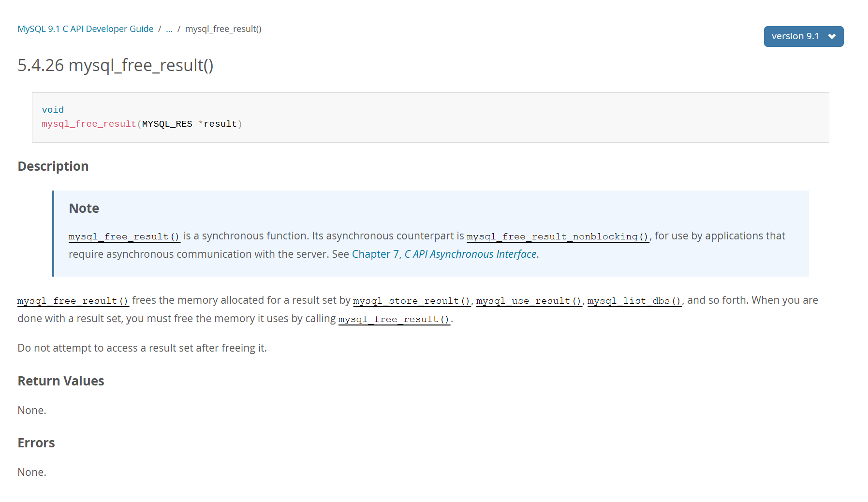Click mysql_free_result() breadcrumb text

pyautogui.click(x=223, y=29)
